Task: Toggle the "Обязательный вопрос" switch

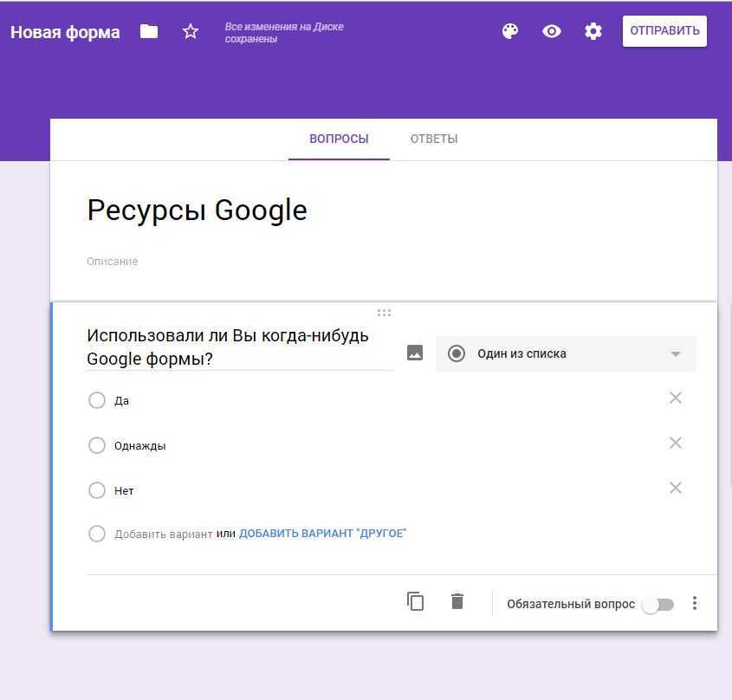Action: [658, 605]
